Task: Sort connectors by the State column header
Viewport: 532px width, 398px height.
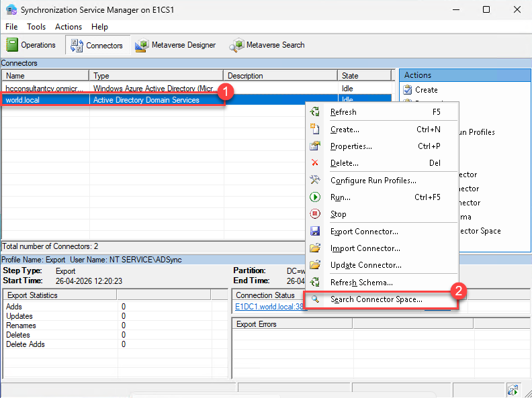Action: click(x=364, y=76)
